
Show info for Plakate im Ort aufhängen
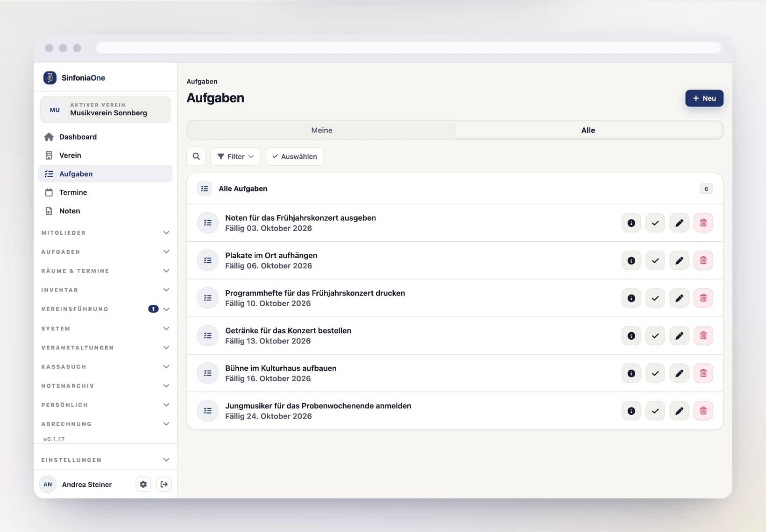click(x=631, y=260)
